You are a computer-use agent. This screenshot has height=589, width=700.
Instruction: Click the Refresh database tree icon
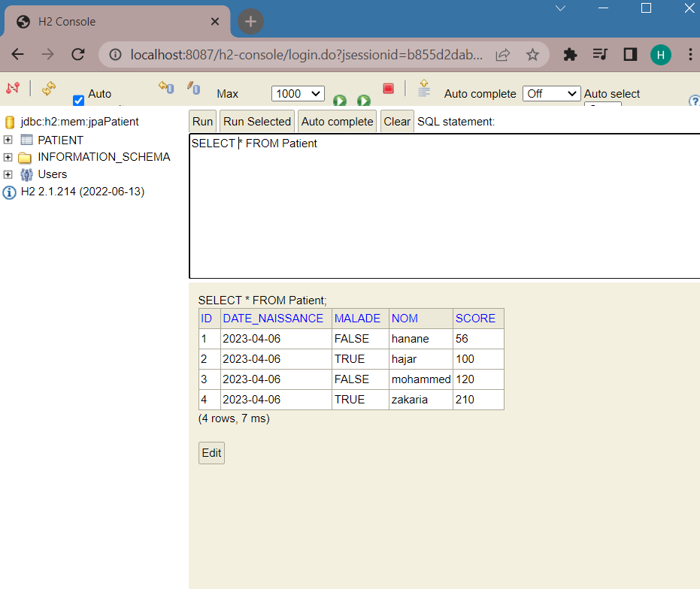(49, 88)
